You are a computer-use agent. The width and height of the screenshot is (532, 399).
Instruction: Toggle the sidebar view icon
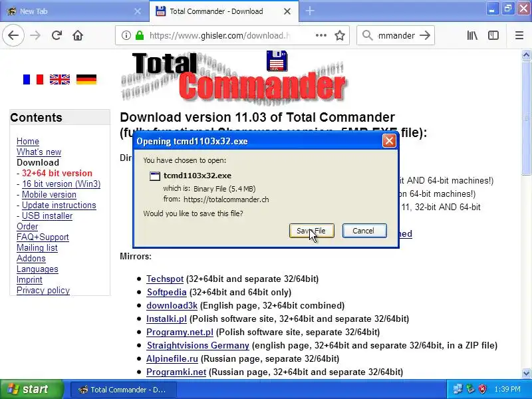point(493,35)
